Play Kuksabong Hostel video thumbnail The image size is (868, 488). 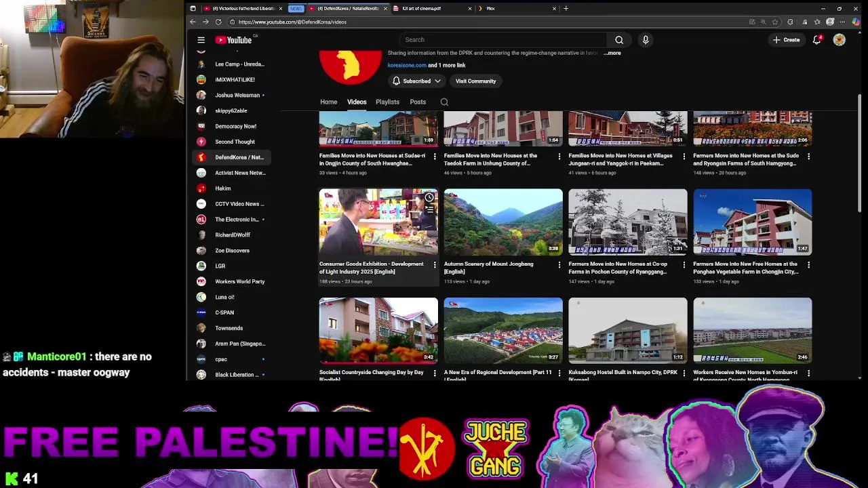point(628,331)
